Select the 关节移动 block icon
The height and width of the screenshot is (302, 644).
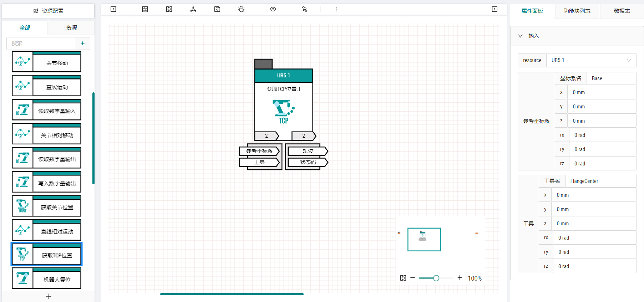pos(22,62)
